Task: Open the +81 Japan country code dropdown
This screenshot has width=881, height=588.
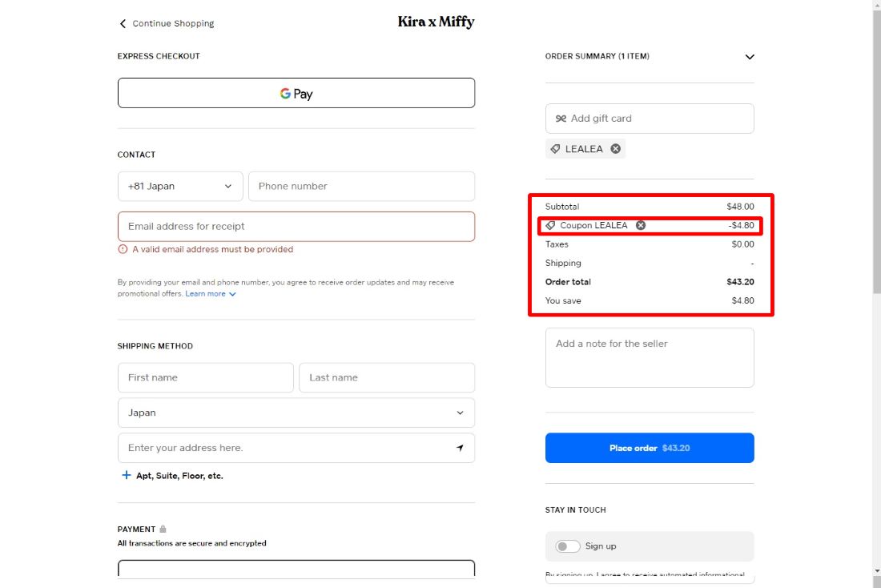Action: 180,186
